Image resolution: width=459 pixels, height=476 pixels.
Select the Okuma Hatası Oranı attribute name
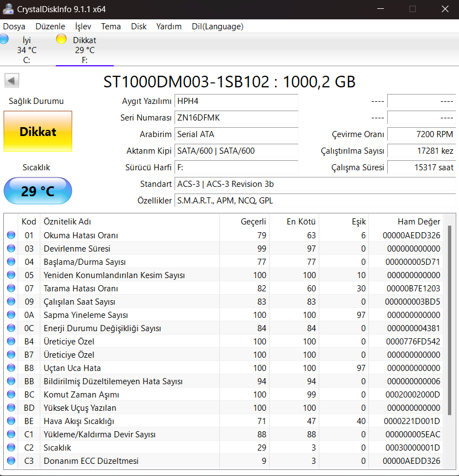tap(81, 236)
